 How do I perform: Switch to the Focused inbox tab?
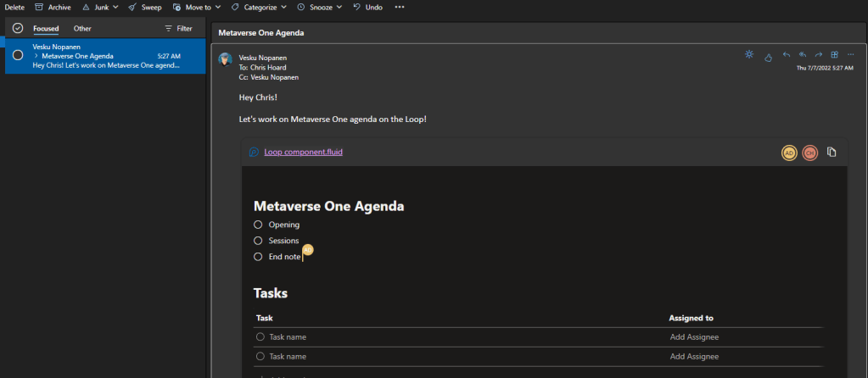[x=46, y=28]
